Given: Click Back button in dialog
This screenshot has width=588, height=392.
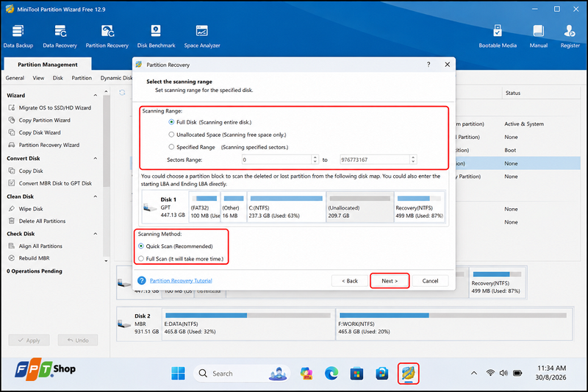Looking at the screenshot, I should pos(350,281).
